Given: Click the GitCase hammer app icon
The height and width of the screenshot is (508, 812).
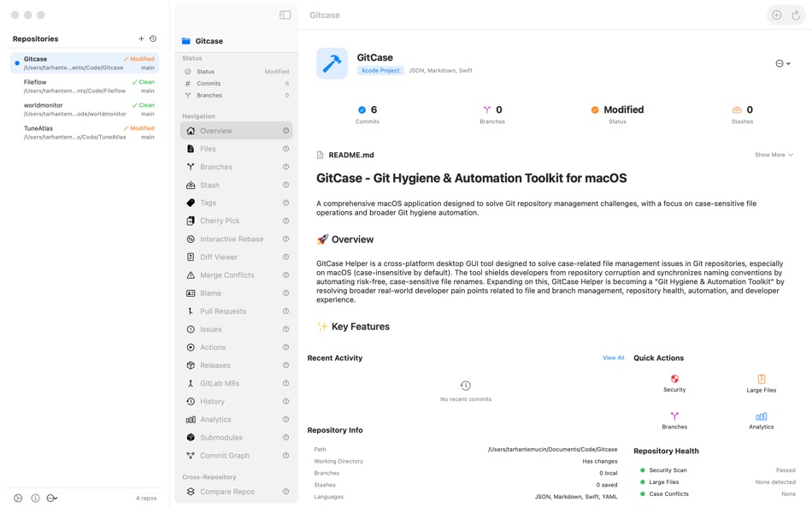Looking at the screenshot, I should click(332, 64).
